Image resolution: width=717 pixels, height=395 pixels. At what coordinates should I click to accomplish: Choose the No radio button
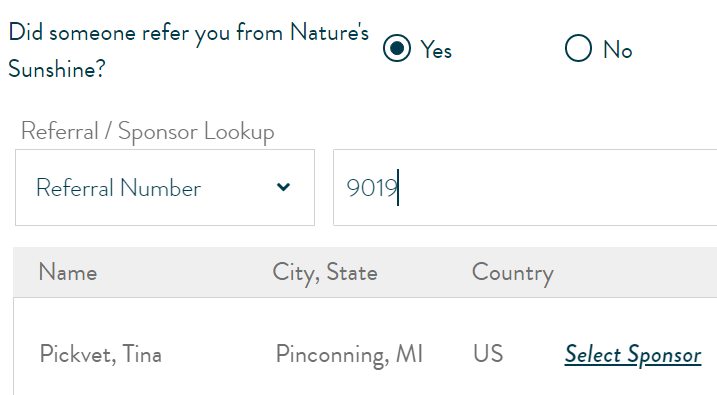tap(578, 48)
